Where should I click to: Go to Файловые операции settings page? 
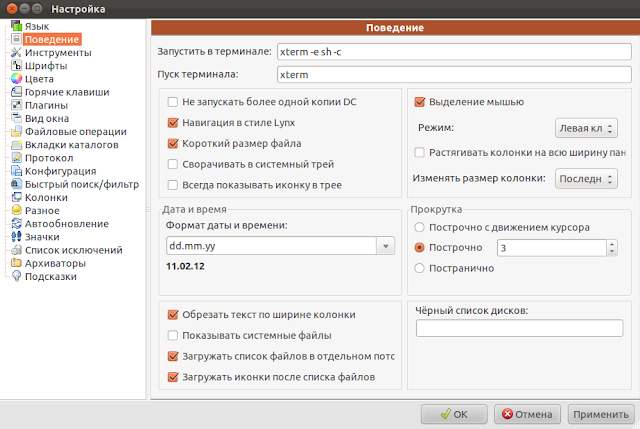(x=76, y=131)
